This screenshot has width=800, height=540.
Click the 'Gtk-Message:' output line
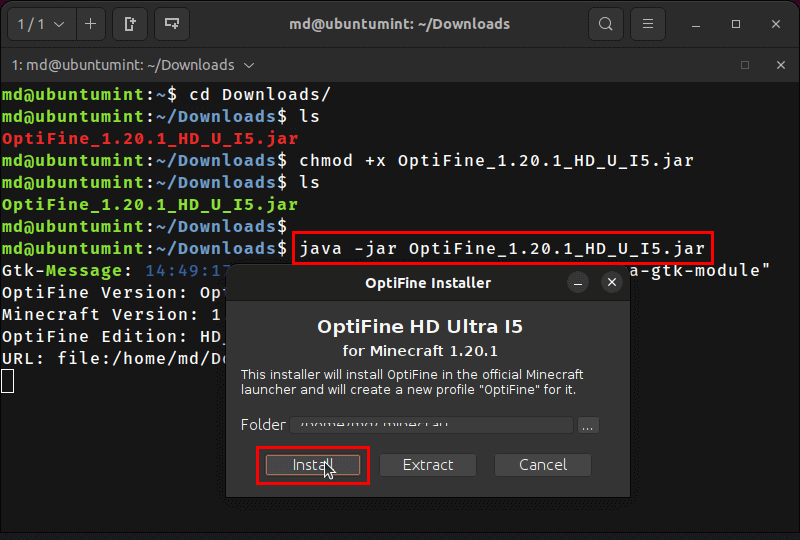tap(66, 271)
